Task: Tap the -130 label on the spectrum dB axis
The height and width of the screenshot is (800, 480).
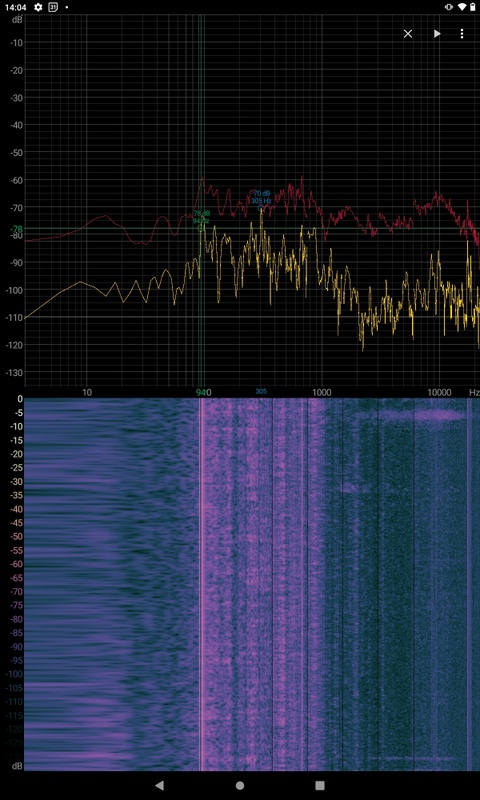Action: point(15,372)
